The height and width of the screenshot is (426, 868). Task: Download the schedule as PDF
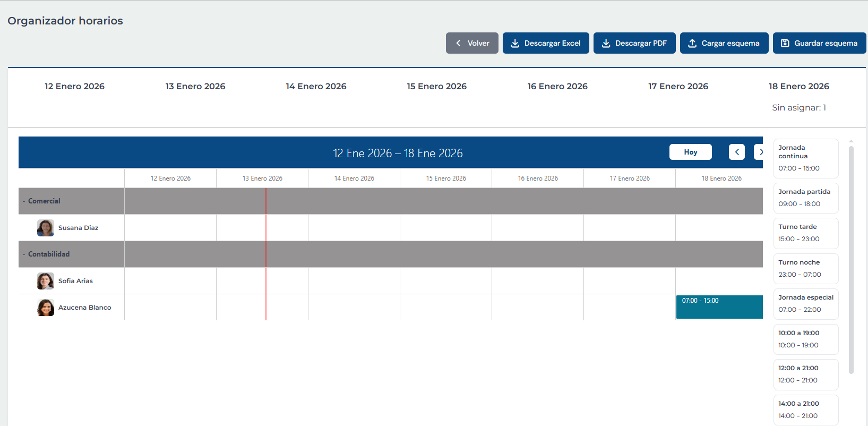pyautogui.click(x=634, y=43)
